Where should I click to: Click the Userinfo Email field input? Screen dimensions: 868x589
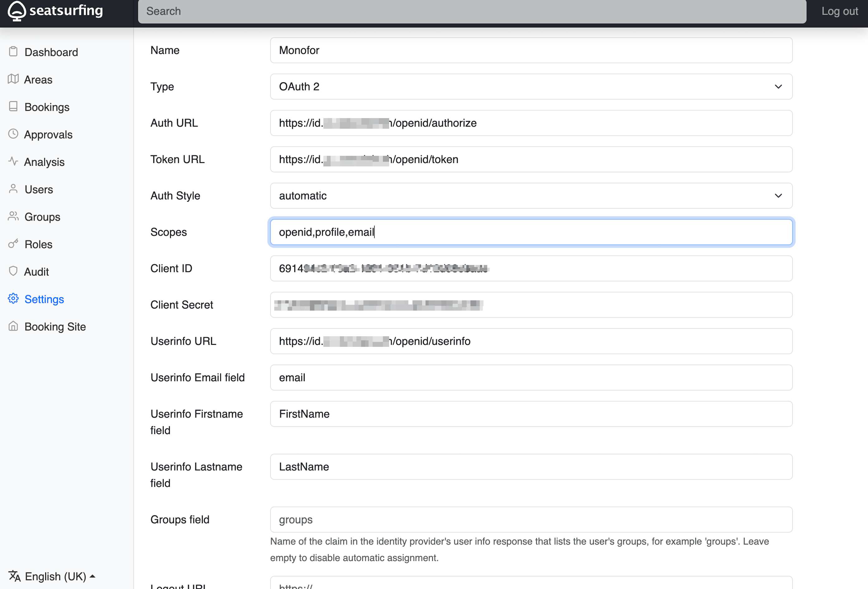coord(531,378)
